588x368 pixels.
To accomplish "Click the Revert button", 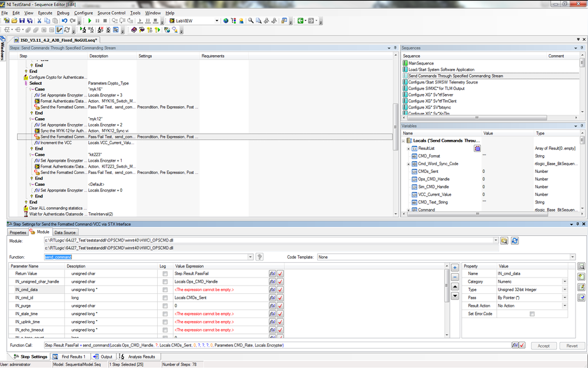I will 572,346.
